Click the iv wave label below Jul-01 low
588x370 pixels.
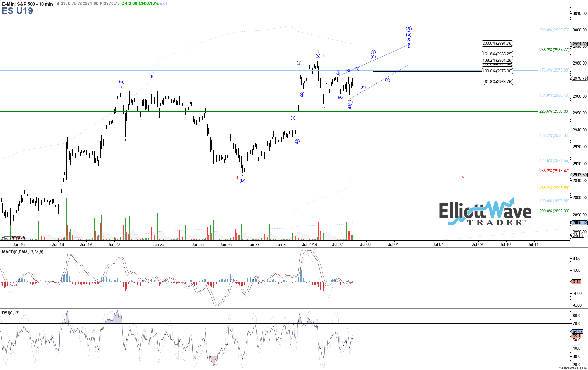324,107
